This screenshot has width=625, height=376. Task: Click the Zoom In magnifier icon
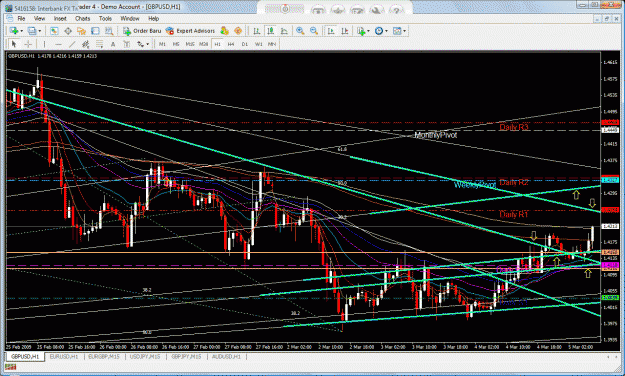pos(300,31)
